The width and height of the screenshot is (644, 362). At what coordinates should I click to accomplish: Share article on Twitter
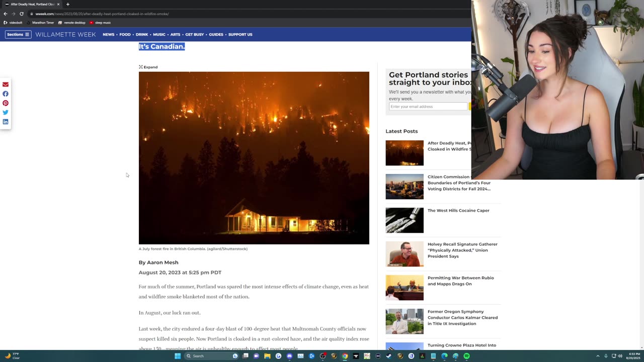click(6, 113)
